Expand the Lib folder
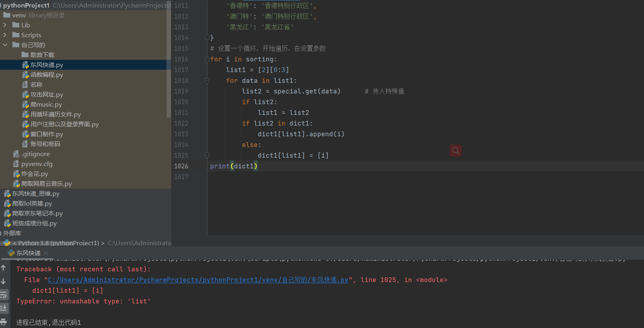The width and height of the screenshot is (644, 328). coord(5,25)
